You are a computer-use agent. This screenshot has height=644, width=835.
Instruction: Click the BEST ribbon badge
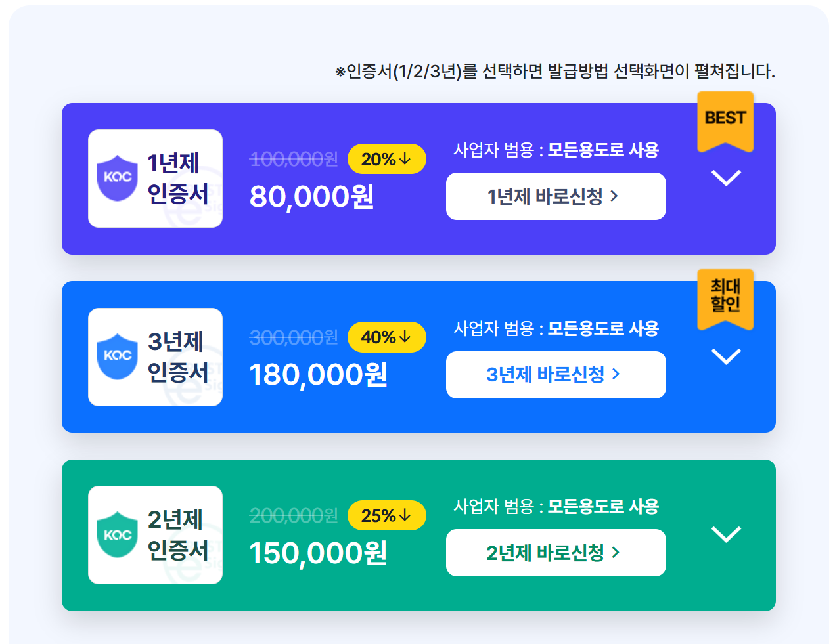725,122
